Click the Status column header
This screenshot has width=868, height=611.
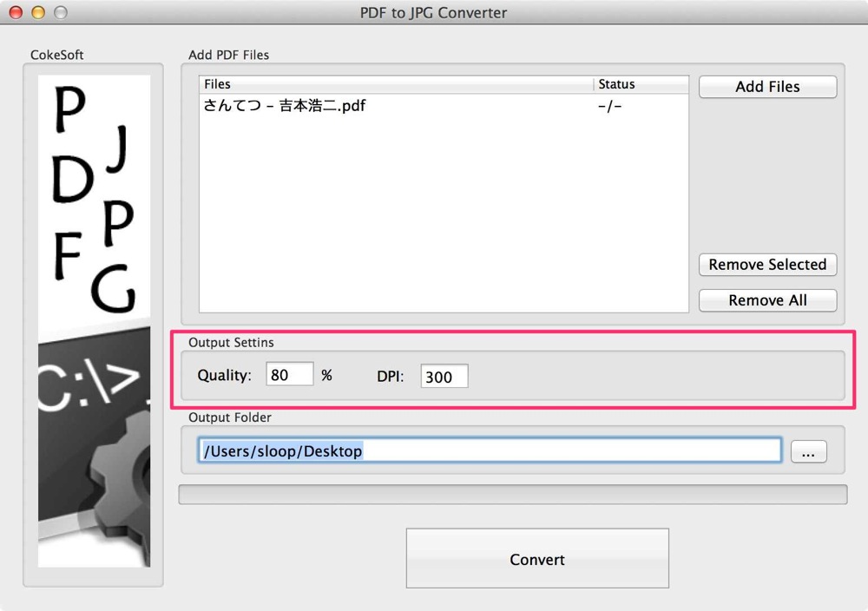point(641,84)
